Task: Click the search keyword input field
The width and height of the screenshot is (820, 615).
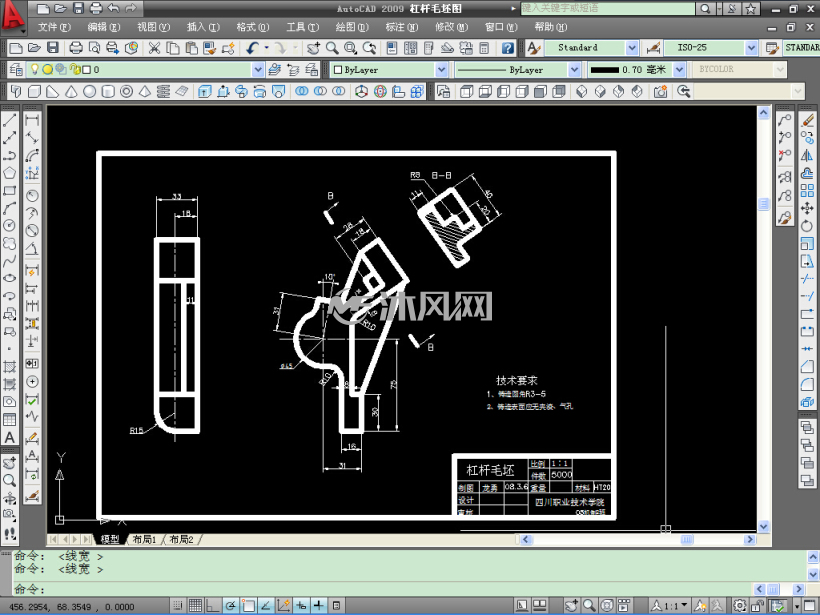Action: (x=608, y=8)
